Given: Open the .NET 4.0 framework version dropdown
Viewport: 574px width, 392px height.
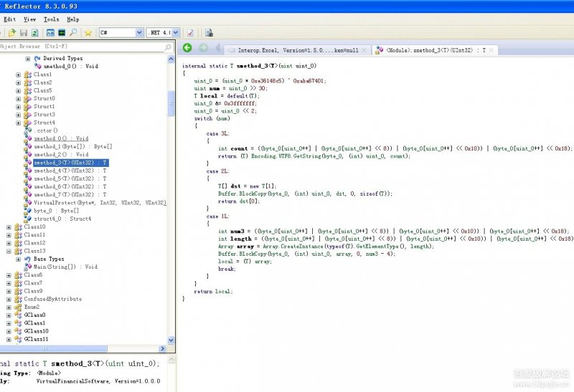Looking at the screenshot, I should click(174, 33).
